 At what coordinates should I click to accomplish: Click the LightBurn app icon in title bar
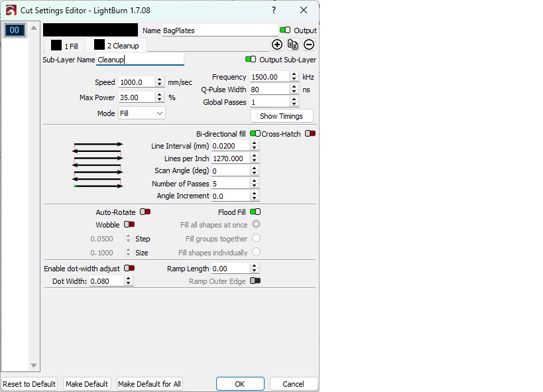click(x=11, y=10)
